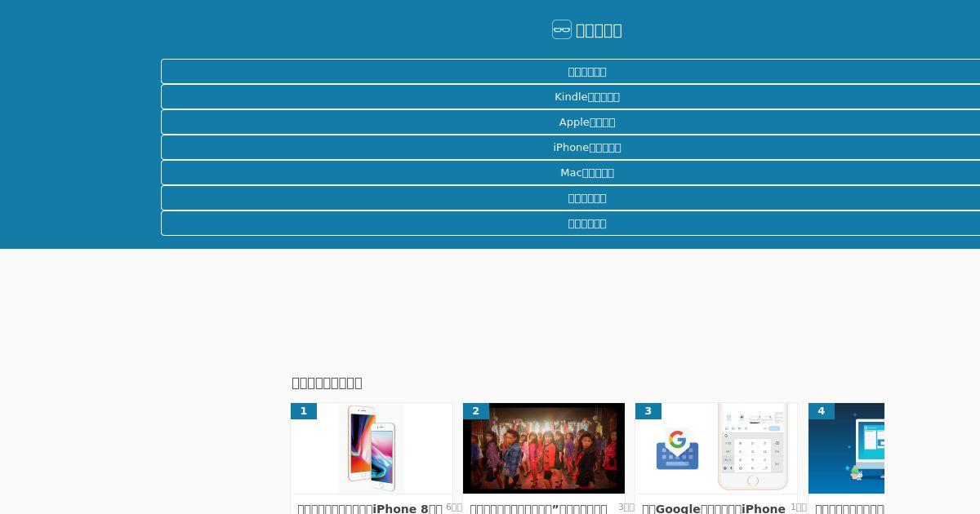Click the rank badge number 1
Image resolution: width=980 pixels, height=514 pixels.
pyautogui.click(x=304, y=411)
